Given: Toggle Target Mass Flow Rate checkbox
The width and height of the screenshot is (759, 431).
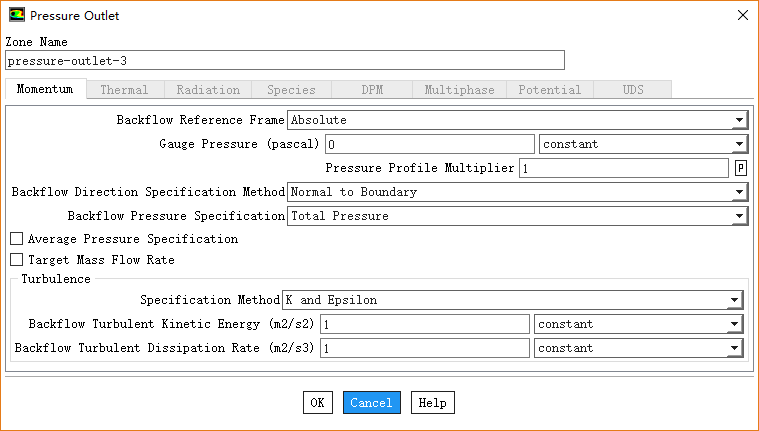Looking at the screenshot, I should pyautogui.click(x=16, y=260).
